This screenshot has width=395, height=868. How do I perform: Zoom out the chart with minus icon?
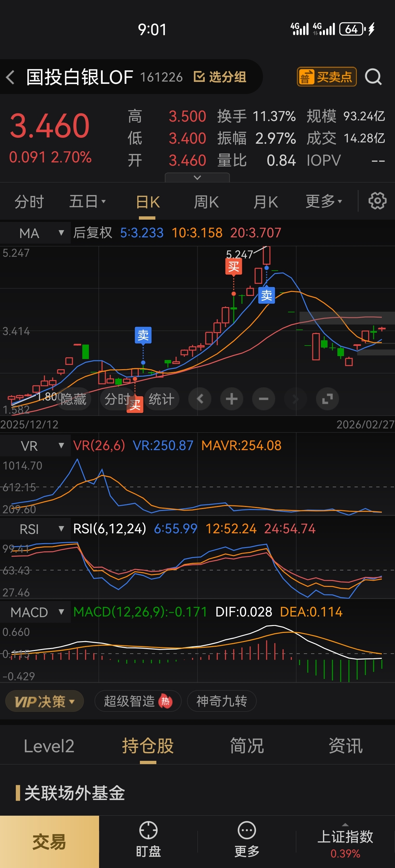[x=263, y=399]
